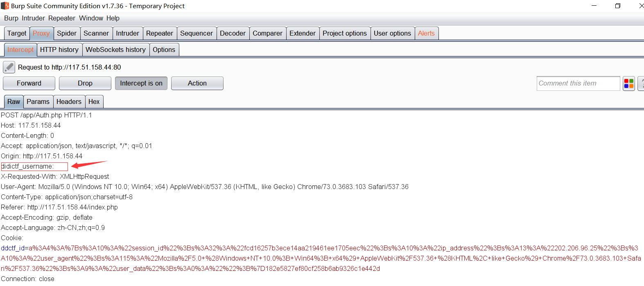The width and height of the screenshot is (644, 286).
Task: Open the WebSockets history sub-tab
Action: (x=116, y=50)
